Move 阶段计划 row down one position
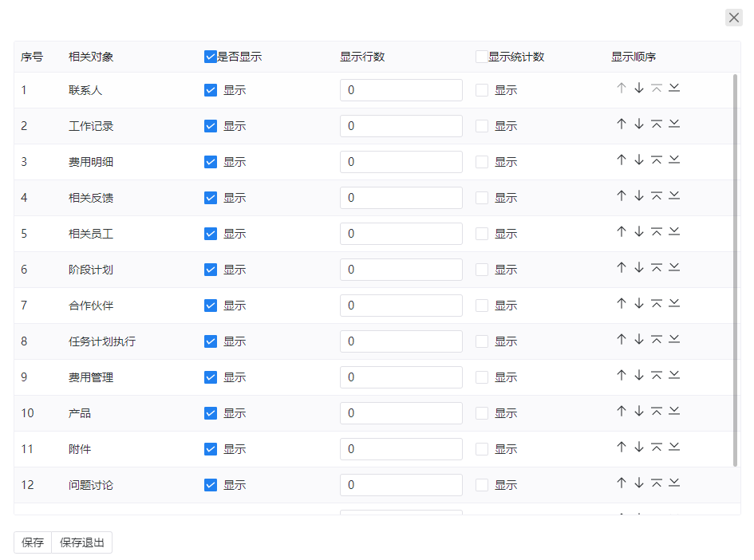The image size is (754, 560). tap(639, 267)
